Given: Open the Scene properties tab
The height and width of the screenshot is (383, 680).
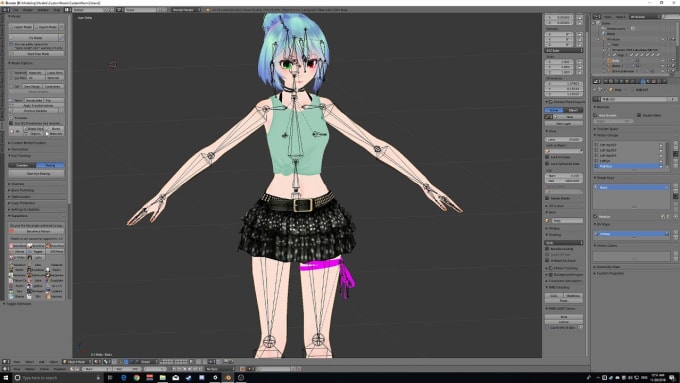Looking at the screenshot, I should point(617,81).
